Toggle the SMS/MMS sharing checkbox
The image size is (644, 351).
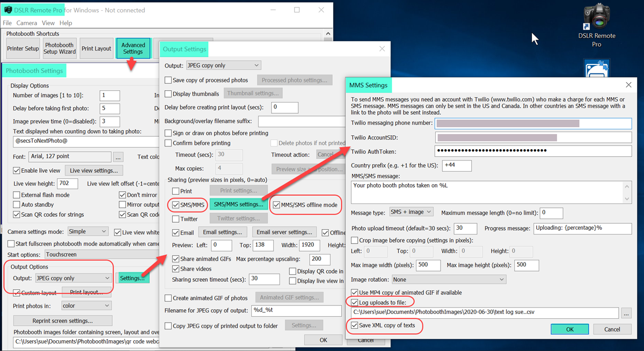coord(176,204)
